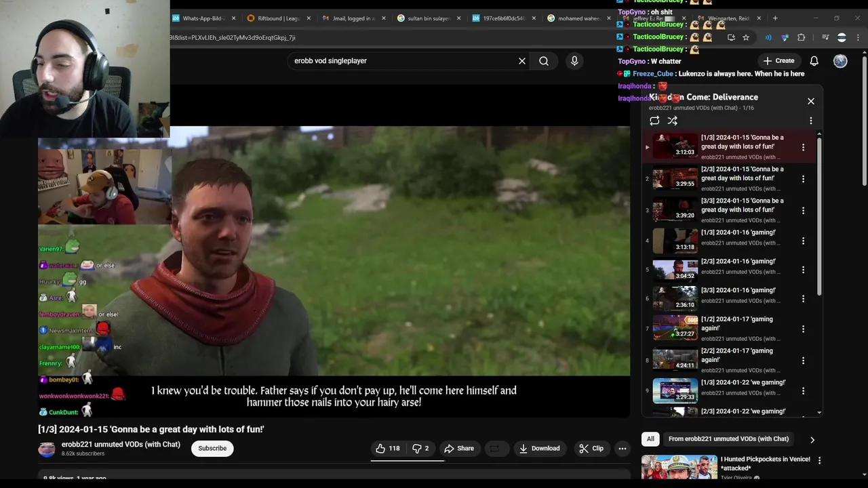This screenshot has height=488, width=868.
Task: Click playlist panel scrollbar
Action: (x=819, y=216)
